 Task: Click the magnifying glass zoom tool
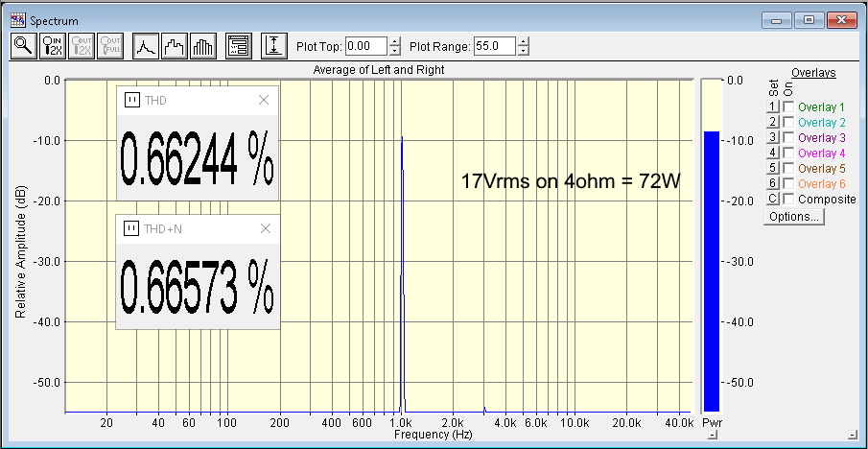click(x=23, y=45)
